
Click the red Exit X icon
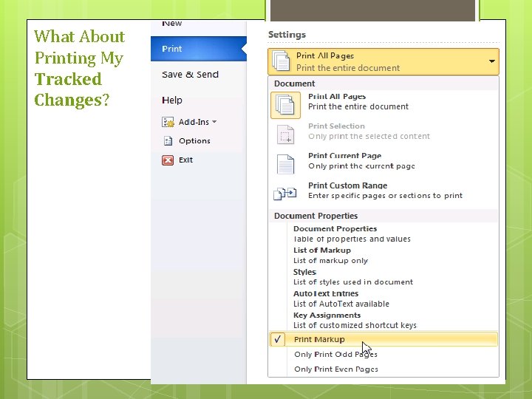point(168,160)
